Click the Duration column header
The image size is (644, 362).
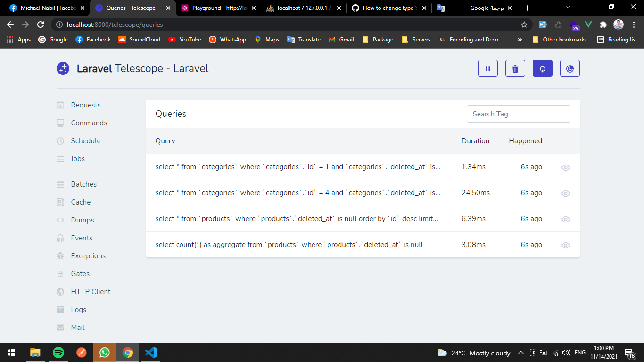(475, 141)
